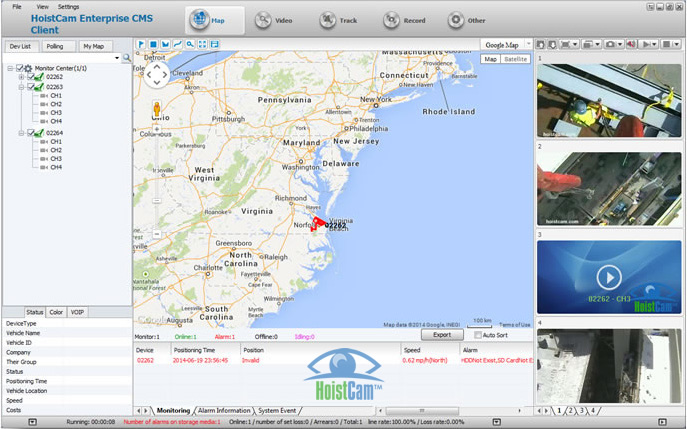The width and height of the screenshot is (687, 429).
Task: Click the video play toolbar icon
Action: coord(645,44)
